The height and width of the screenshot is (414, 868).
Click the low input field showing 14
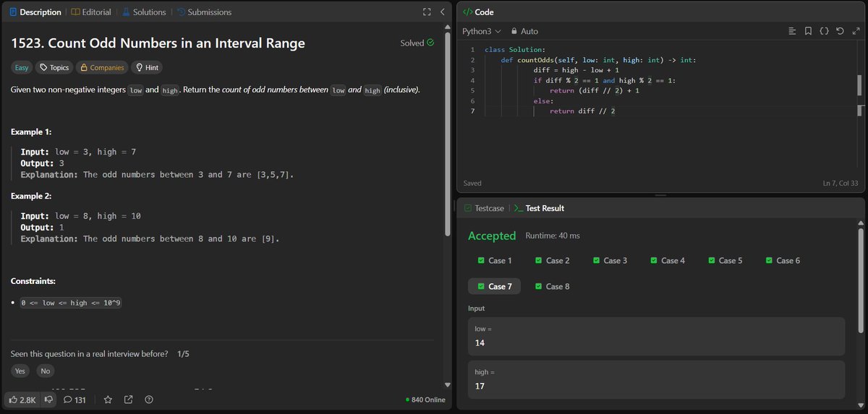(657, 336)
